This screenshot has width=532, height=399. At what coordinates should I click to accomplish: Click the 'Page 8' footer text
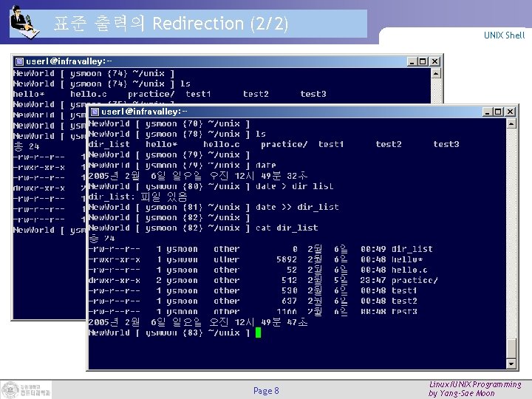(x=266, y=391)
